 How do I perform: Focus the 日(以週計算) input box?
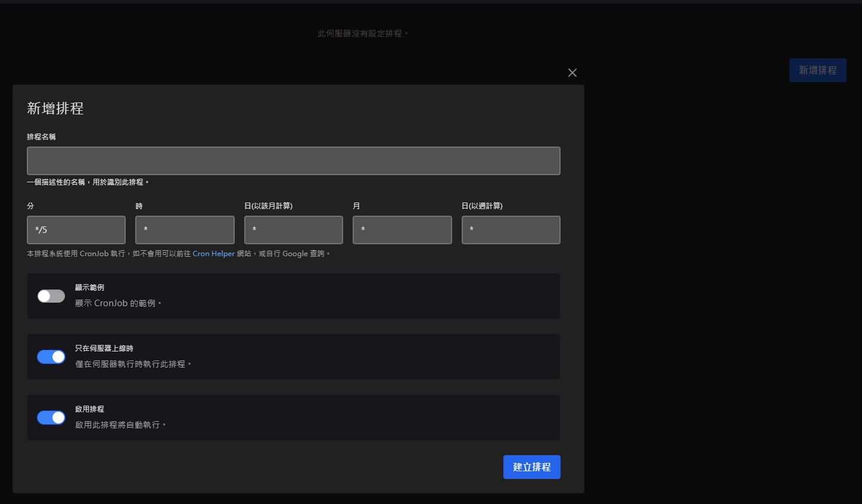click(x=511, y=230)
